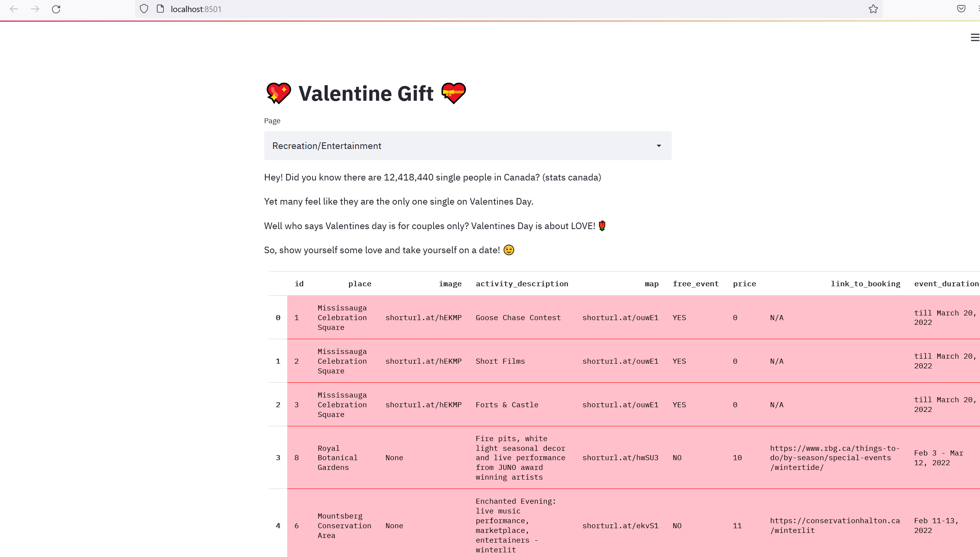Screen dimensions: 980x557
Task: Click the conservationhalton.ca winterlit link
Action: click(x=834, y=525)
